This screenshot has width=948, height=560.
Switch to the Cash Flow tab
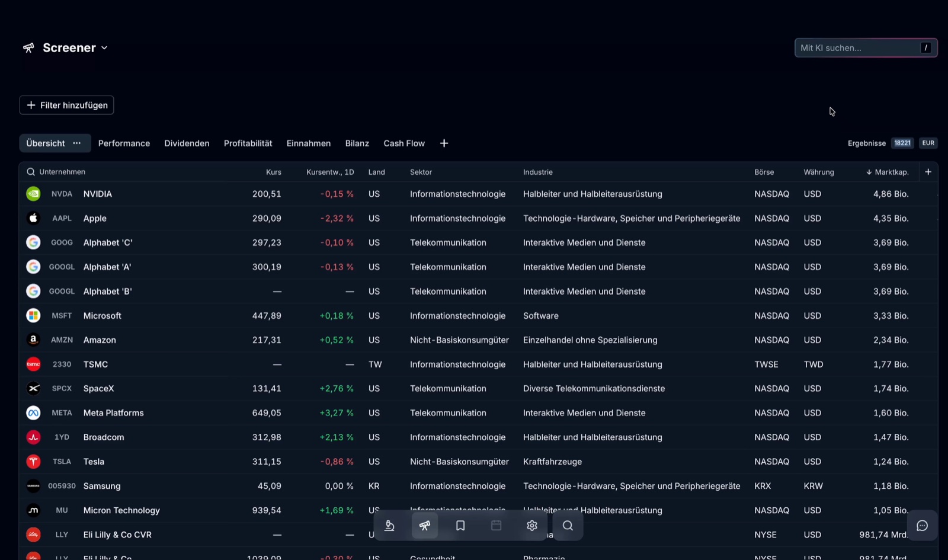[404, 143]
